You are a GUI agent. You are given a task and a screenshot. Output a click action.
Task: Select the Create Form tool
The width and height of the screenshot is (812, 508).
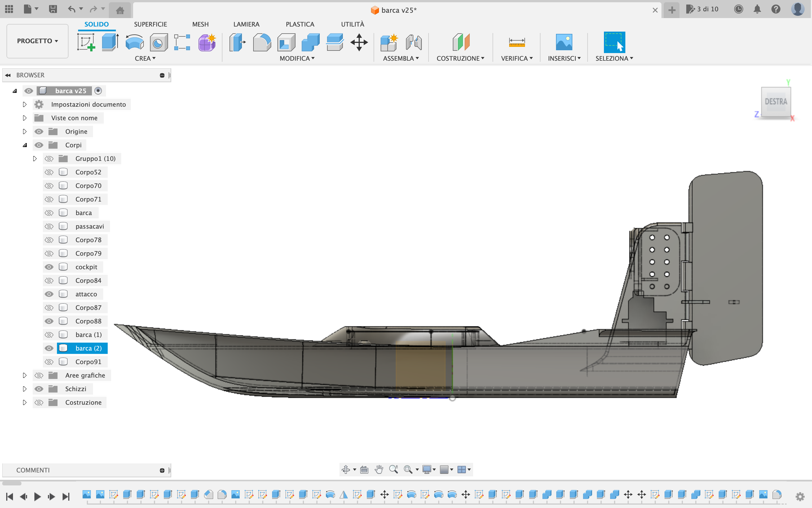(207, 42)
